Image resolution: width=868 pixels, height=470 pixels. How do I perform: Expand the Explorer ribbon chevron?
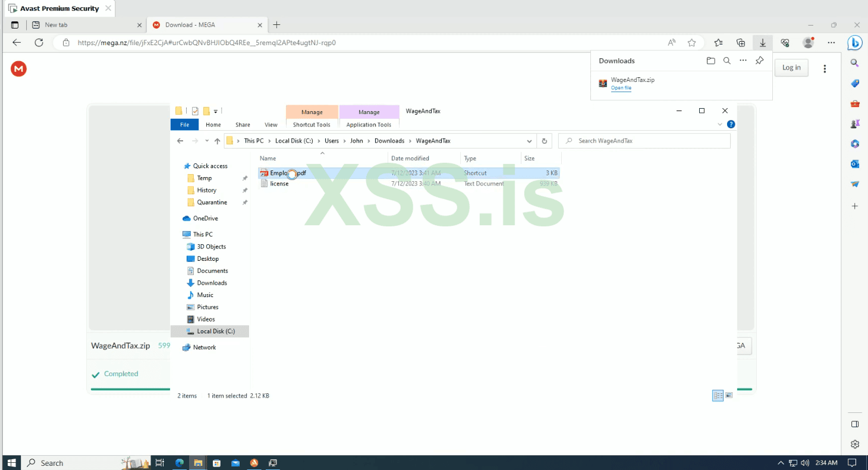click(x=720, y=125)
